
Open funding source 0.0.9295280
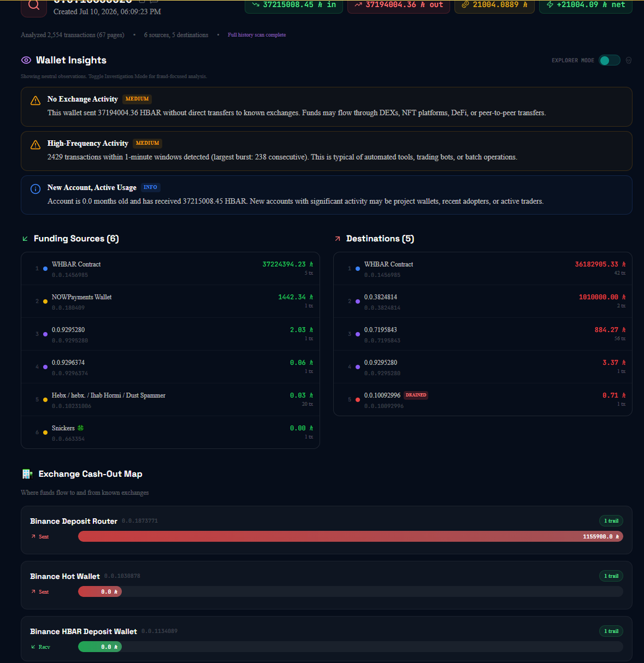tap(170, 334)
